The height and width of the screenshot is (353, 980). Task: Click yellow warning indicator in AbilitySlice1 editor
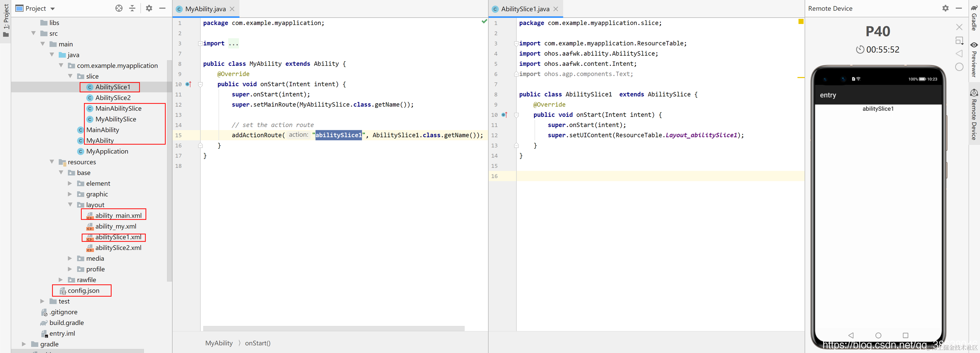[x=801, y=22]
